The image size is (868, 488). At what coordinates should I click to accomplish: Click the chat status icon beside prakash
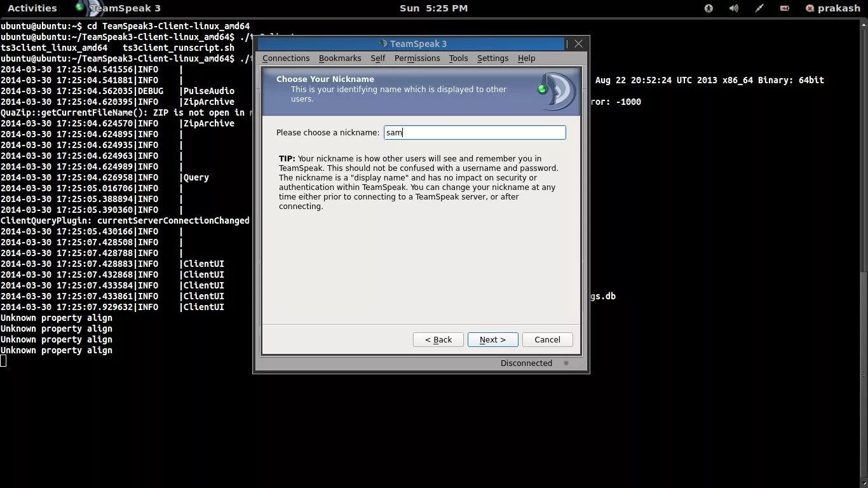coord(810,8)
